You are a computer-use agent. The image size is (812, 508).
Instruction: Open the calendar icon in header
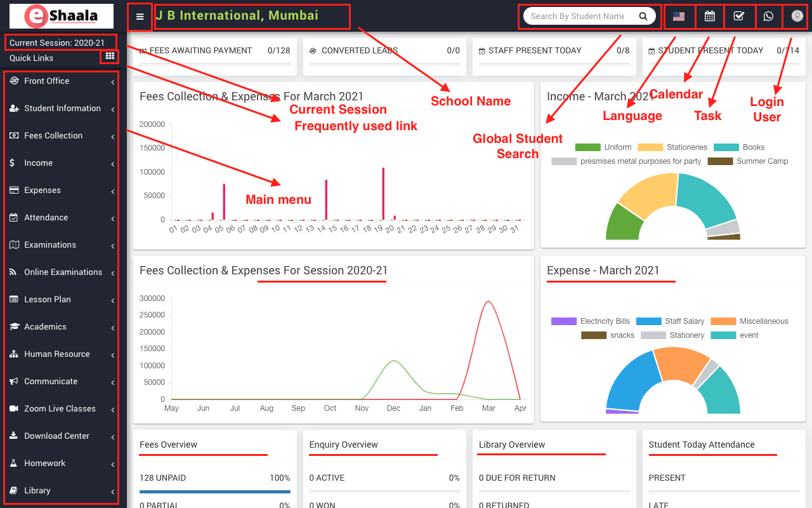709,17
